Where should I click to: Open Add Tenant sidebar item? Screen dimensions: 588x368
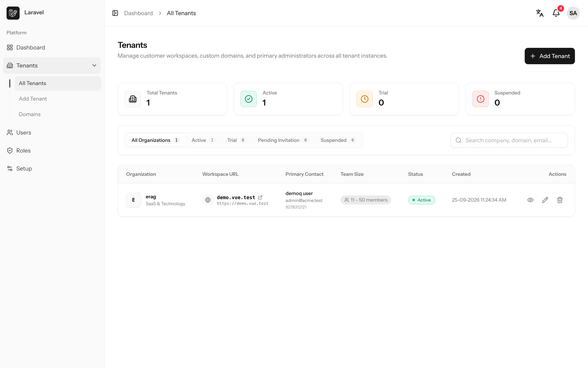pos(58,99)
